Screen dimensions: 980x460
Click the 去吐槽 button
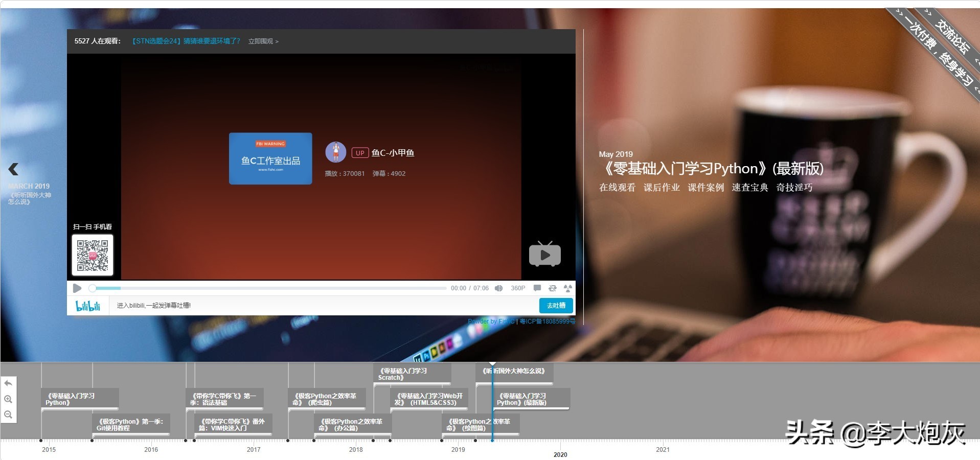tap(556, 305)
